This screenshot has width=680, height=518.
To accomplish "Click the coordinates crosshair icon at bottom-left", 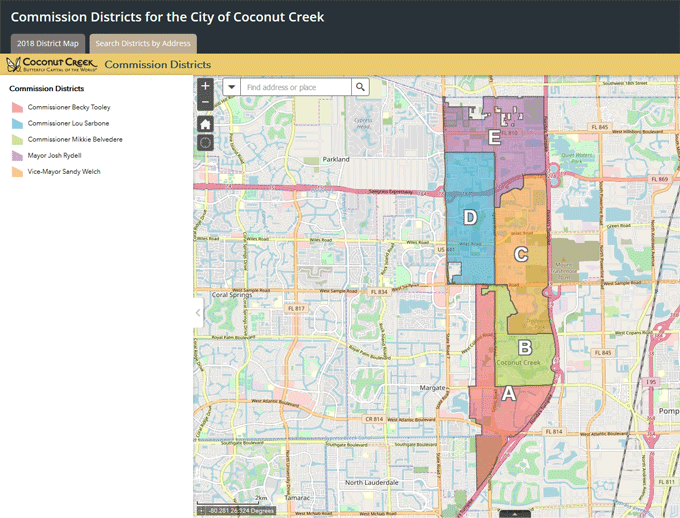I will pos(200,510).
